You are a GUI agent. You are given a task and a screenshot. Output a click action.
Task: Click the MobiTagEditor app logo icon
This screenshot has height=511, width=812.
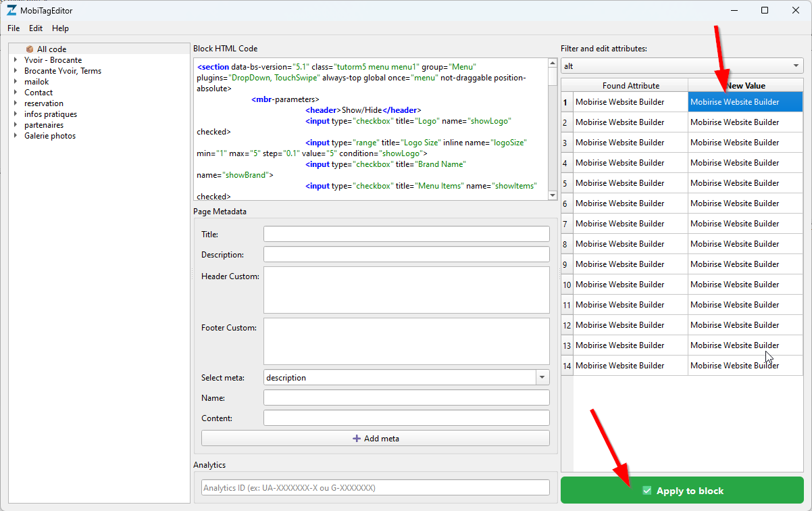pyautogui.click(x=11, y=10)
